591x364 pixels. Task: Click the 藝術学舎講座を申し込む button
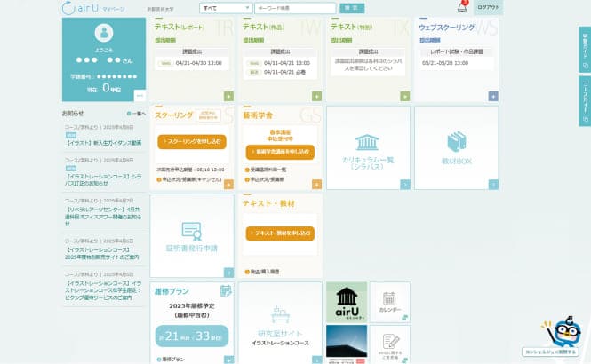click(x=280, y=152)
